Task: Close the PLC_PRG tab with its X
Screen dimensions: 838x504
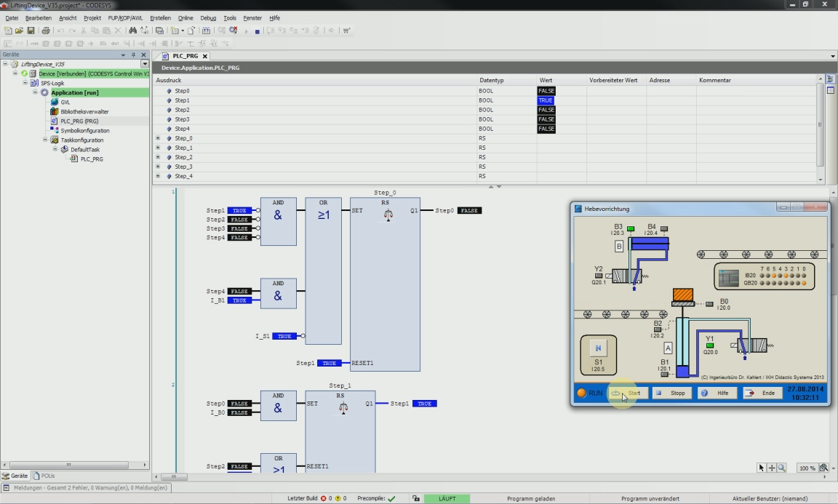Action: [204, 56]
